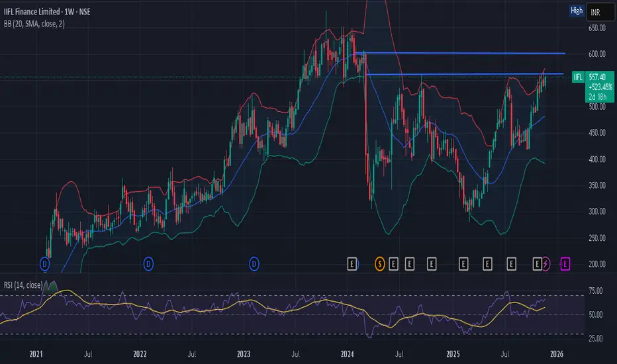Select the BB (20, SMA, close, 2) indicator legend
Viewport: 617px width, 364px height.
point(34,24)
